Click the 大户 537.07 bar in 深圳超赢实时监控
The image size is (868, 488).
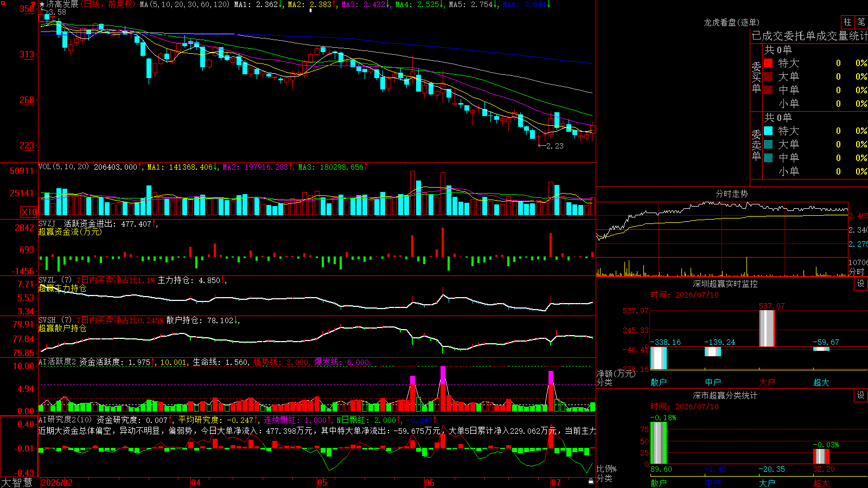[767, 329]
